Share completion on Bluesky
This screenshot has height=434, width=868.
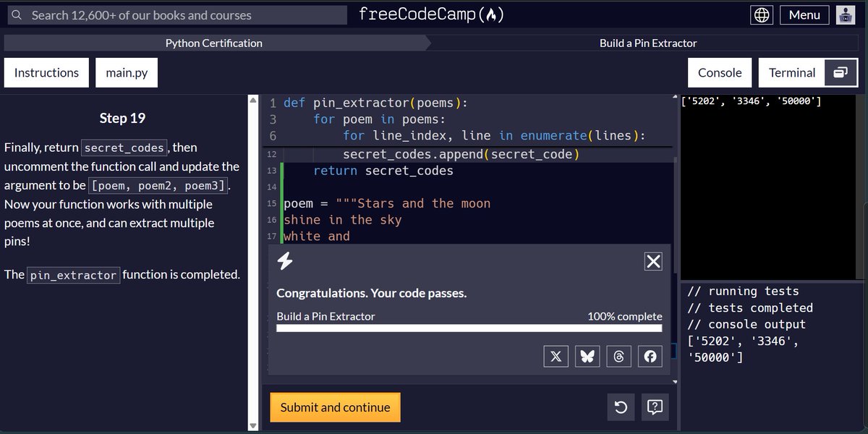point(587,356)
